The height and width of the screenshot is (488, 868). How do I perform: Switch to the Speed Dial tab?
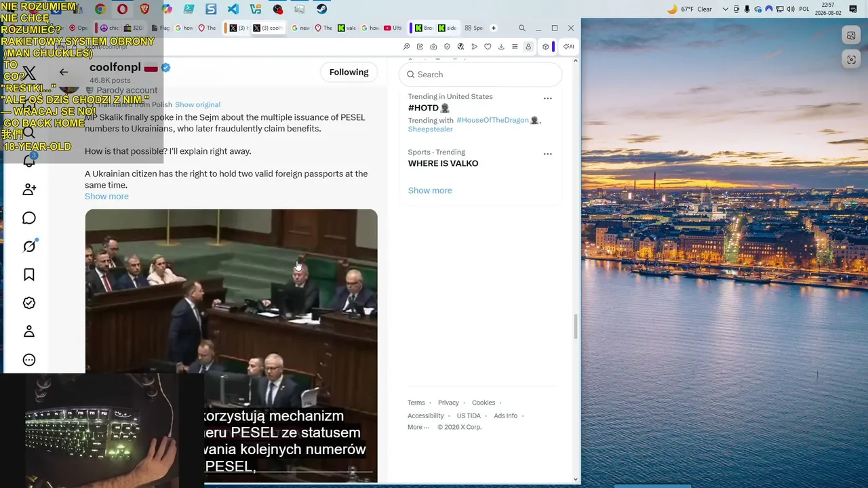[473, 28]
